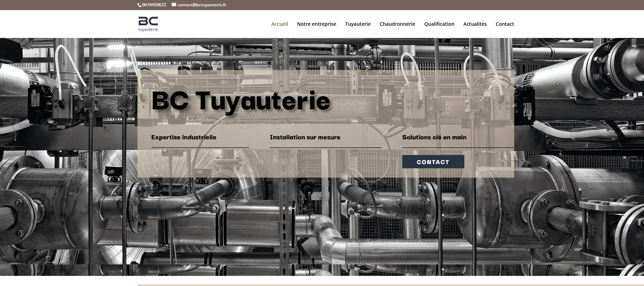Navigate to the Qualification page
The width and height of the screenshot is (644, 286).
439,24
